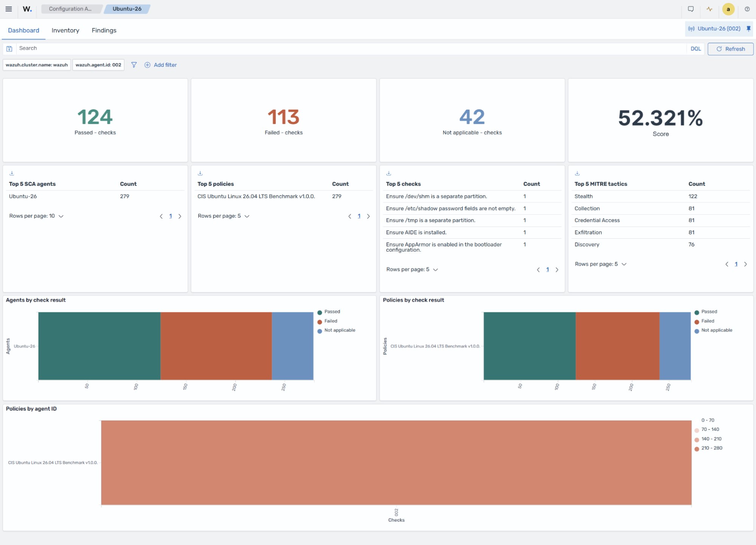This screenshot has height=545, width=756.
Task: Download the Top 5 SCA agents table
Action: pyautogui.click(x=12, y=173)
